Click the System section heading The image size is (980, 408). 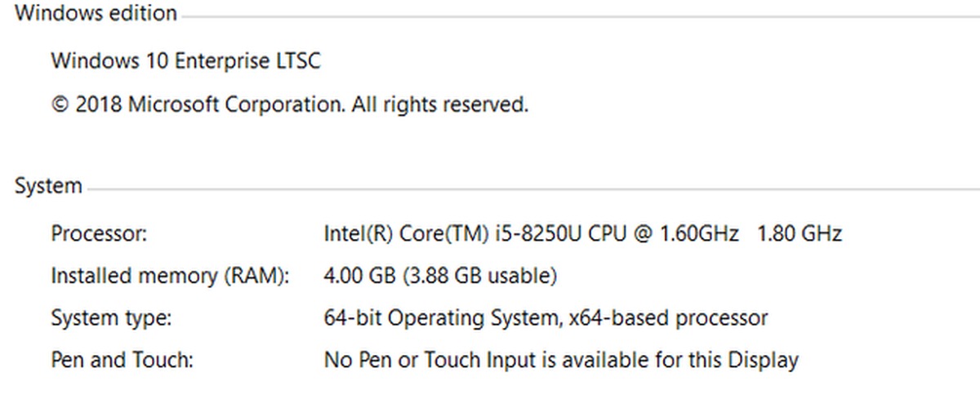click(48, 186)
